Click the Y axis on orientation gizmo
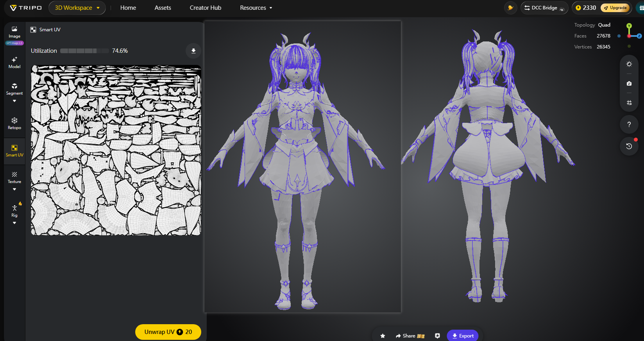This screenshot has height=341, width=644. coord(629,26)
